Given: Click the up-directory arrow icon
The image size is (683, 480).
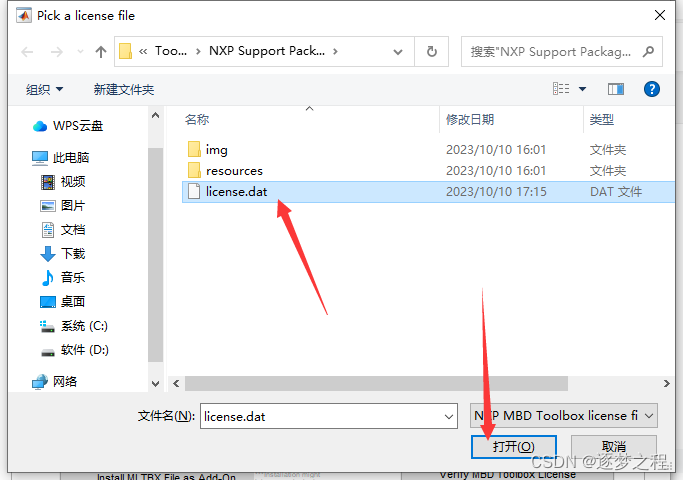Looking at the screenshot, I should pos(101,52).
